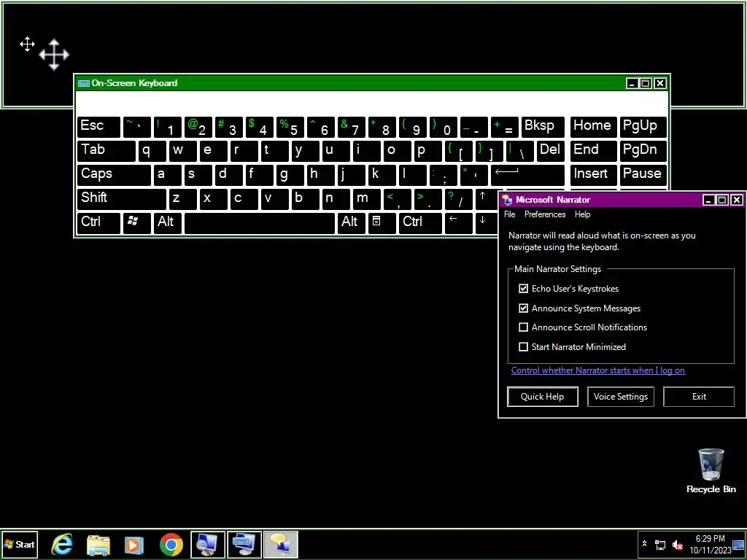Viewport: 747px width, 560px height.
Task: Open Narrator File menu
Action: 510,215
